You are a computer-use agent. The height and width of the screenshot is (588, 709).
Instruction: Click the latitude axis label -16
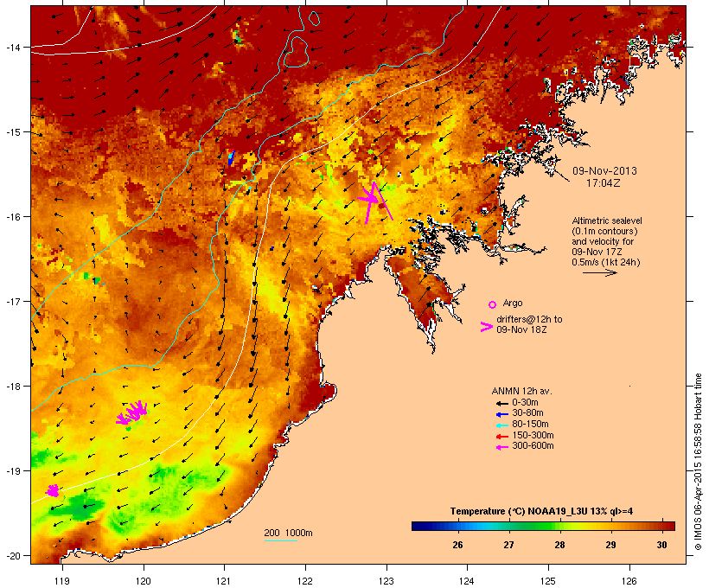(x=12, y=217)
